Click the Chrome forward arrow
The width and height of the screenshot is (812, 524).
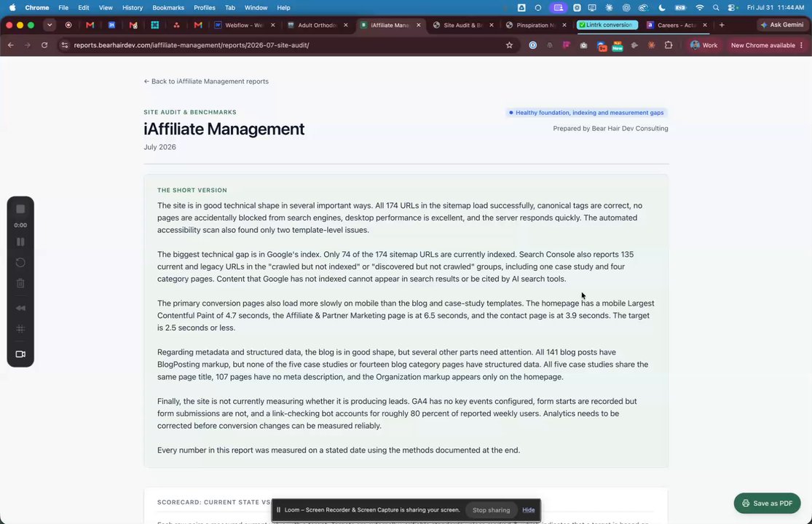[28, 45]
